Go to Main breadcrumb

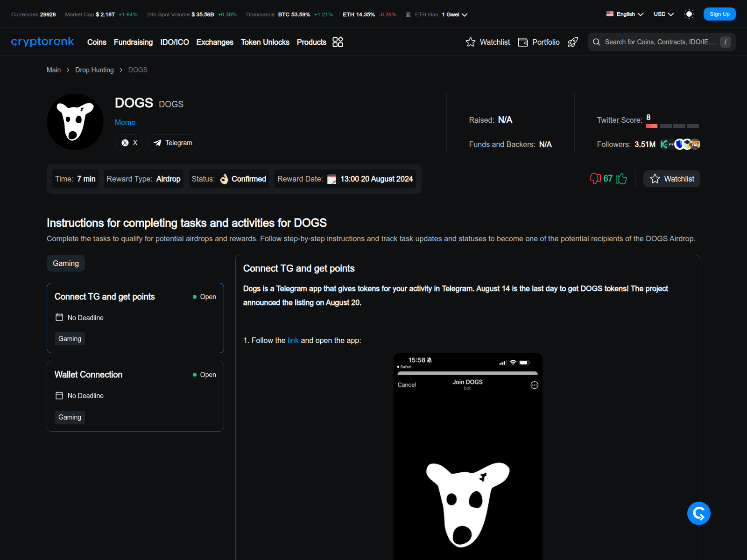click(x=54, y=70)
